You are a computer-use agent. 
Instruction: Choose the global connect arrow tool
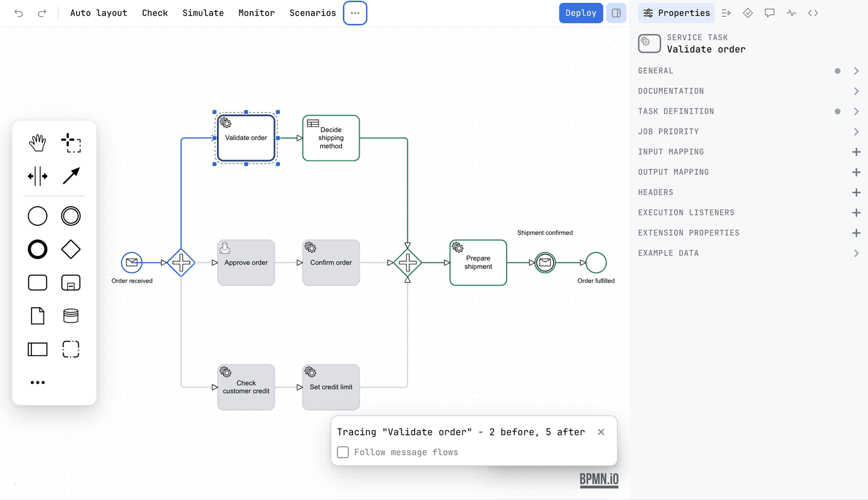(71, 176)
